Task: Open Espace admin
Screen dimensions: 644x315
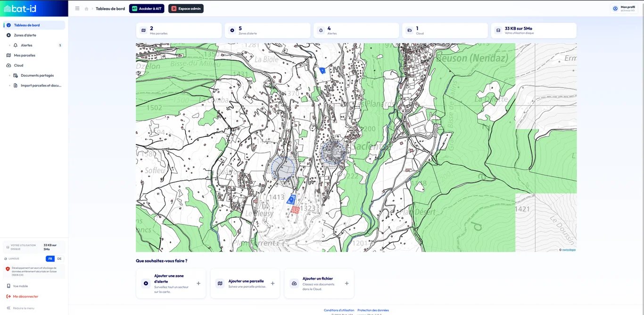Action: coord(186,8)
